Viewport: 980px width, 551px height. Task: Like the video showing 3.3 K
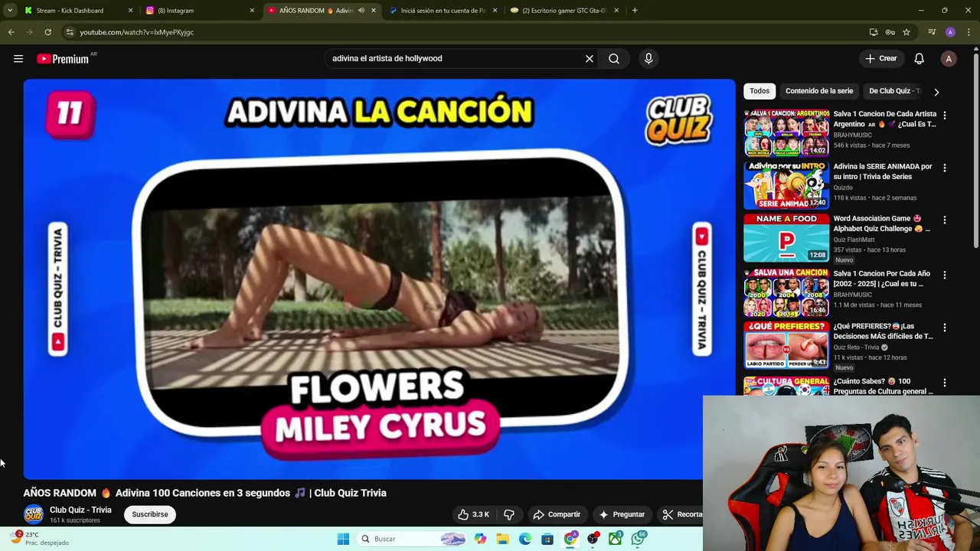tap(473, 514)
